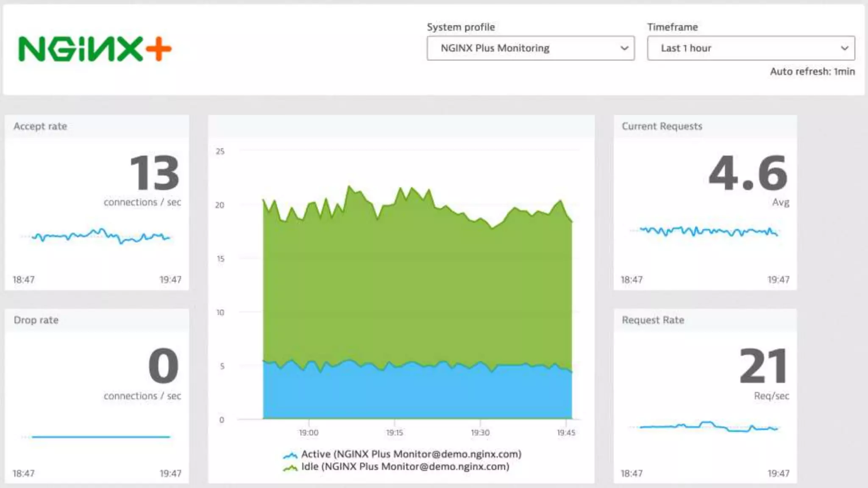The image size is (868, 488).
Task: Select the Request Rate tile header
Action: (x=653, y=320)
